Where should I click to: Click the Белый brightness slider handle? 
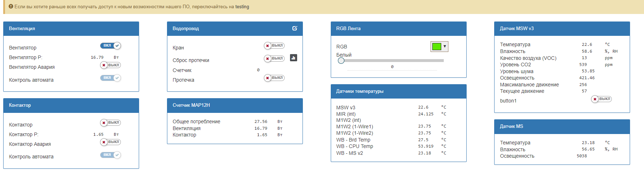(341, 61)
